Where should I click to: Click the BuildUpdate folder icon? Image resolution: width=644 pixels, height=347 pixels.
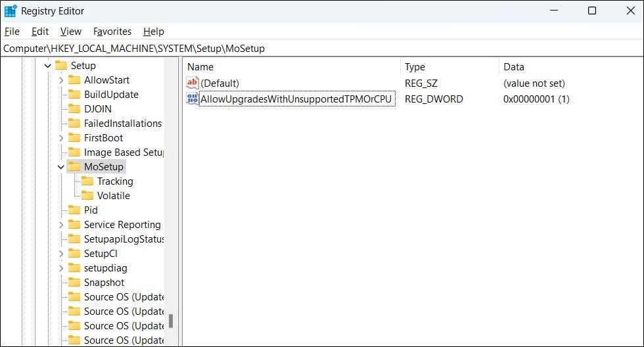click(74, 95)
